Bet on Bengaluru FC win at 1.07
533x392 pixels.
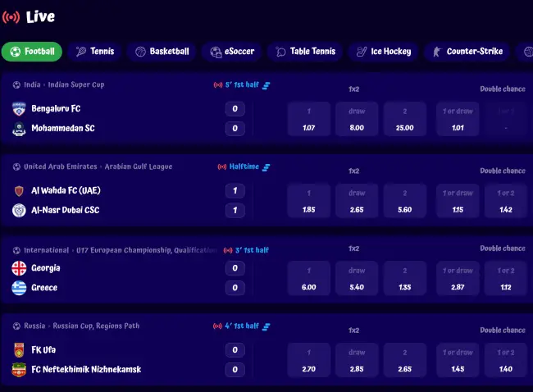pos(309,119)
